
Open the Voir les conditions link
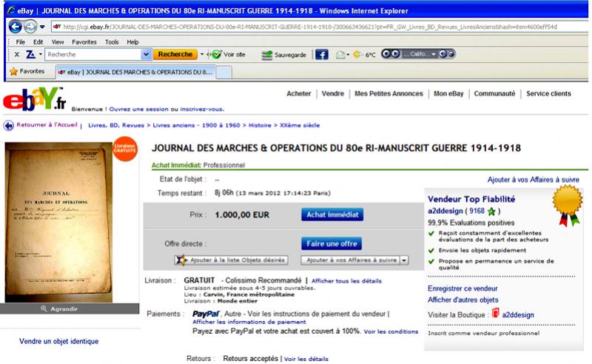click(391, 331)
